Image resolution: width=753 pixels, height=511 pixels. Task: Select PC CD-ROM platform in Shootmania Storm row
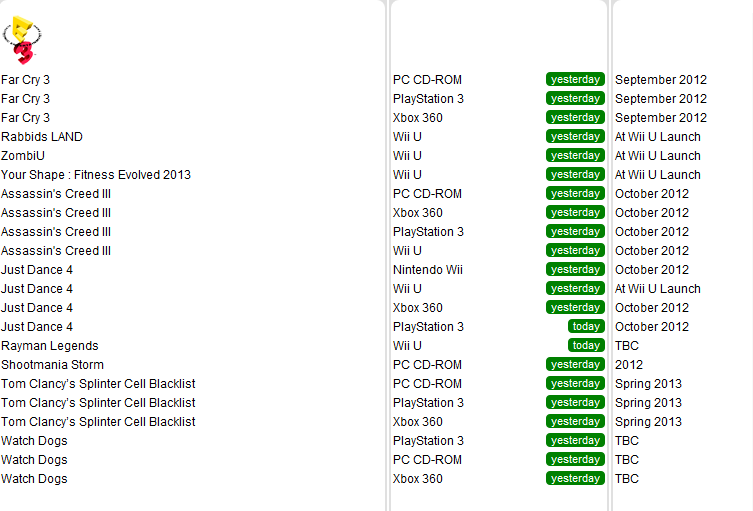(x=427, y=365)
